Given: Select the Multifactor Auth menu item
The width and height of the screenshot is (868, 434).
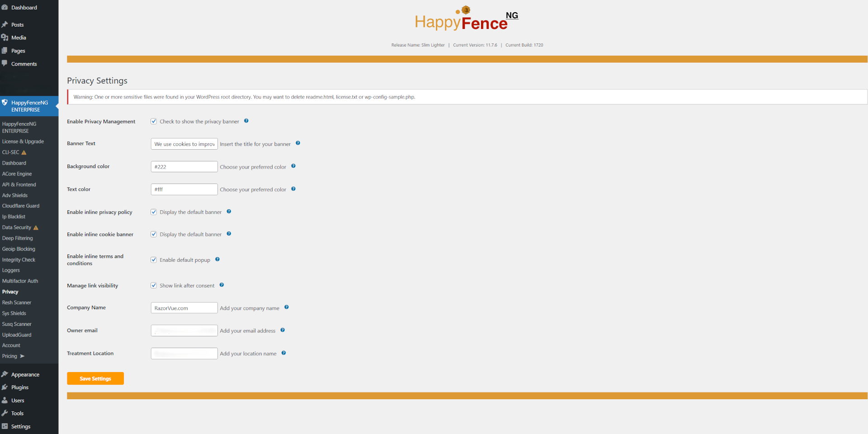Looking at the screenshot, I should (20, 281).
